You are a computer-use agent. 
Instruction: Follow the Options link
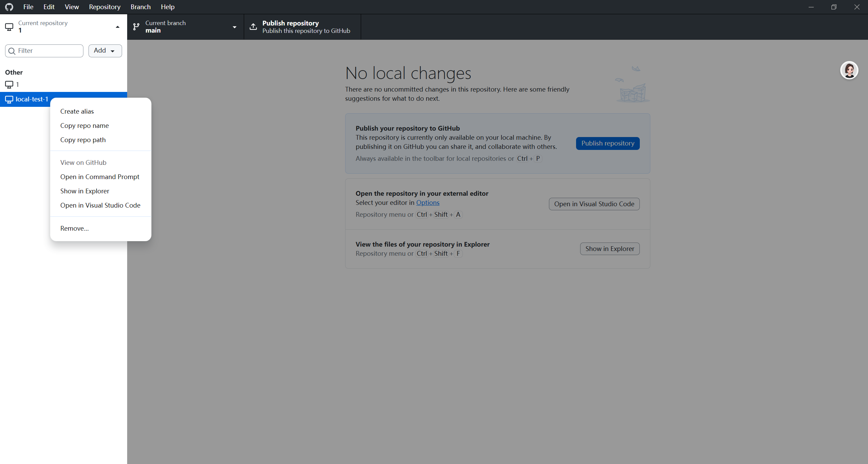(x=428, y=202)
